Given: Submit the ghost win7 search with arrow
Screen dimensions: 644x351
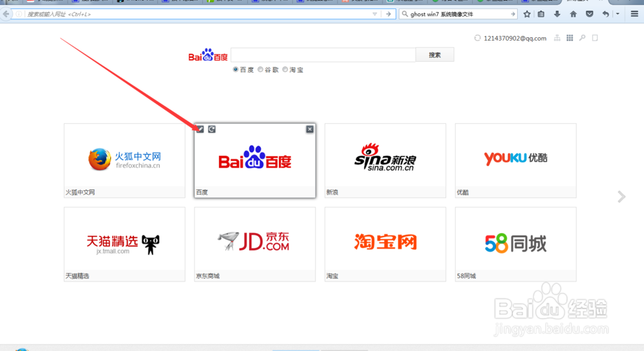Looking at the screenshot, I should pos(513,14).
